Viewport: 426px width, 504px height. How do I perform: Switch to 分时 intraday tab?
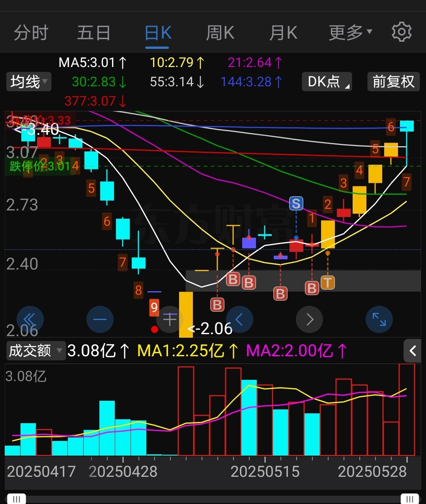[x=31, y=33]
